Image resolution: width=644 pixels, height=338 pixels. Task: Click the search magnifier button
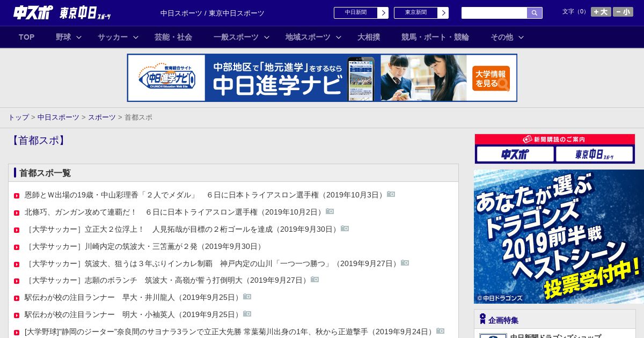[x=535, y=13]
